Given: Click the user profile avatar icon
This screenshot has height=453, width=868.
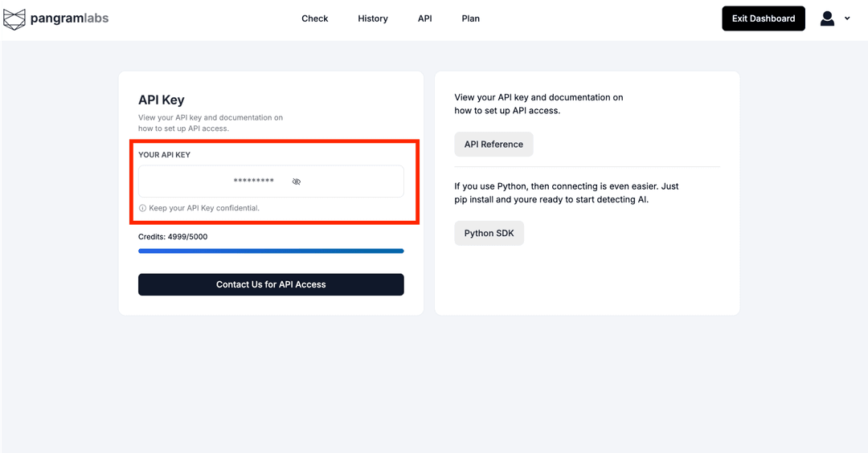Looking at the screenshot, I should point(827,18).
